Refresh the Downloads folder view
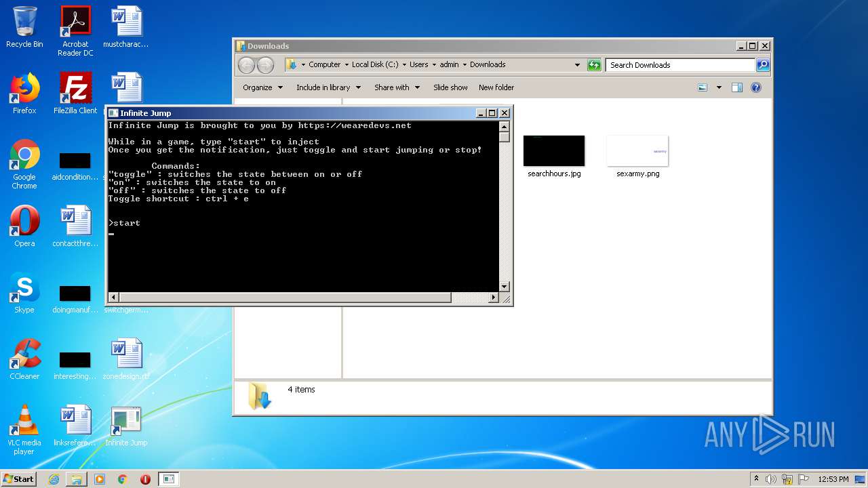The image size is (868, 488). [594, 65]
